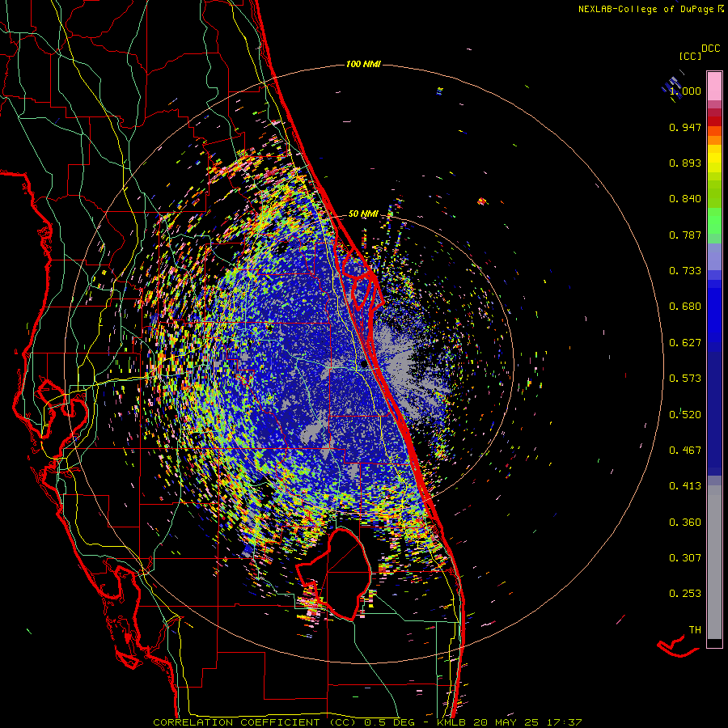Click the 0.627 value on the color scale

point(685,343)
